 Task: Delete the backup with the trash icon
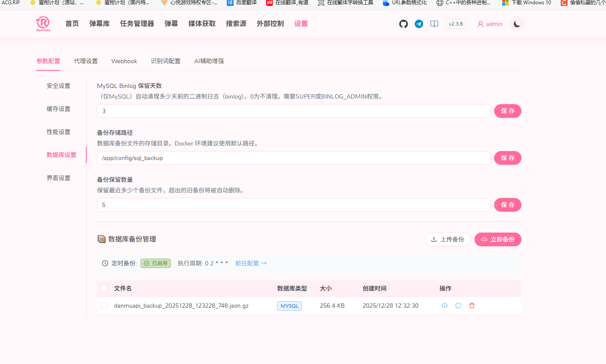pos(471,306)
